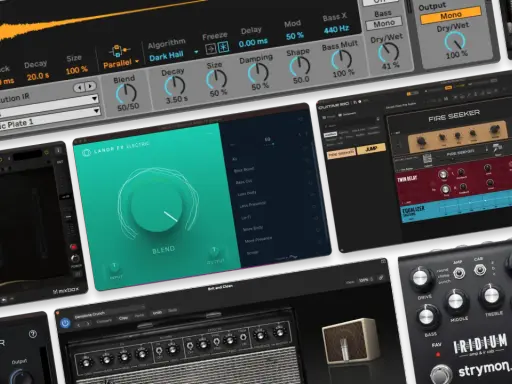Click the previous preset arrow in amp plugin
Screen dimensions: 512x384
(x=79, y=324)
